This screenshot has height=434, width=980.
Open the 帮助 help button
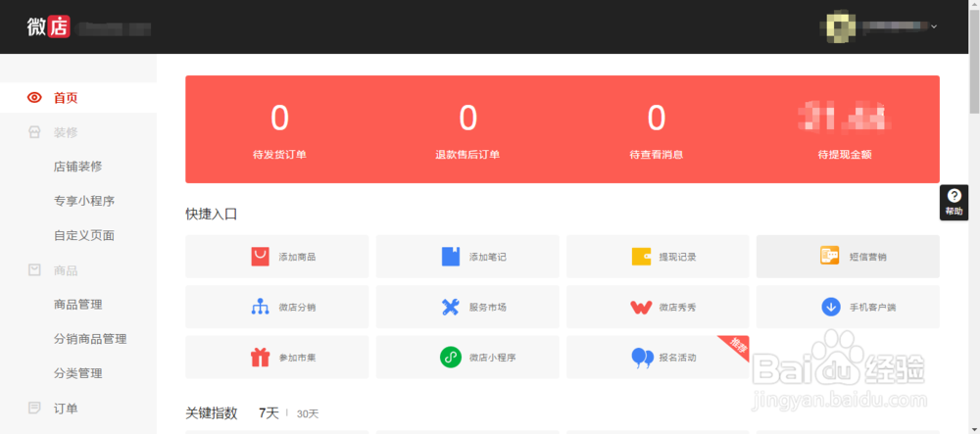point(954,203)
